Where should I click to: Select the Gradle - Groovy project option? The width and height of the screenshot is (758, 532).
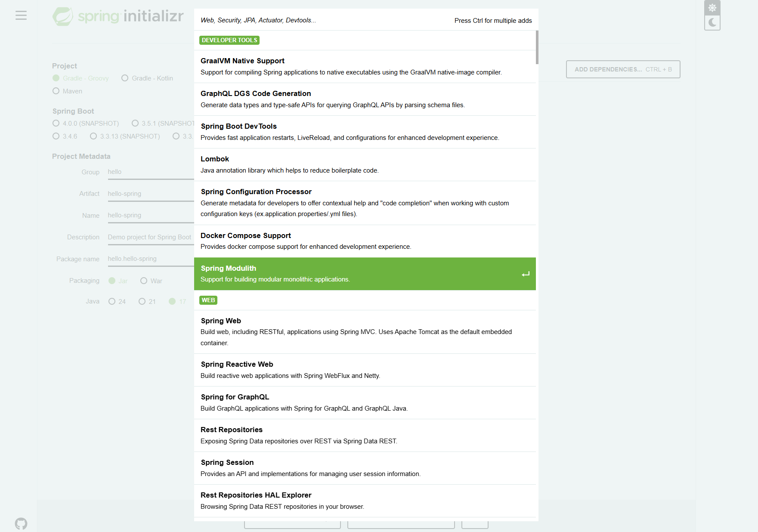[80, 78]
